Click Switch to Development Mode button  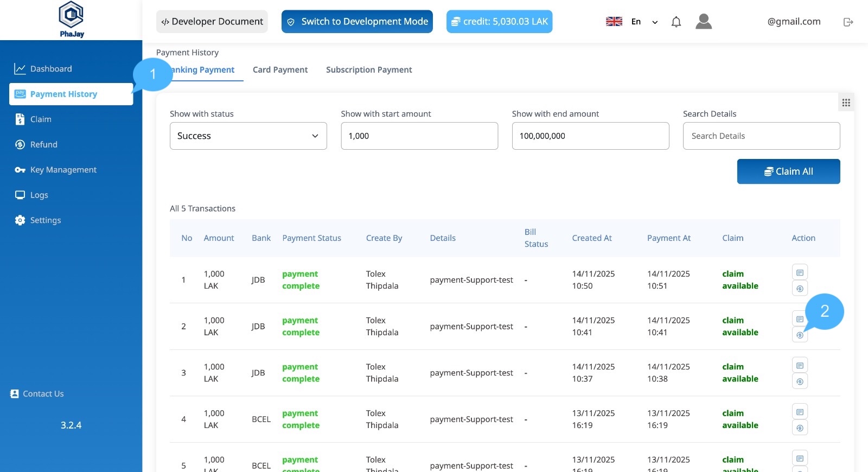tap(357, 22)
